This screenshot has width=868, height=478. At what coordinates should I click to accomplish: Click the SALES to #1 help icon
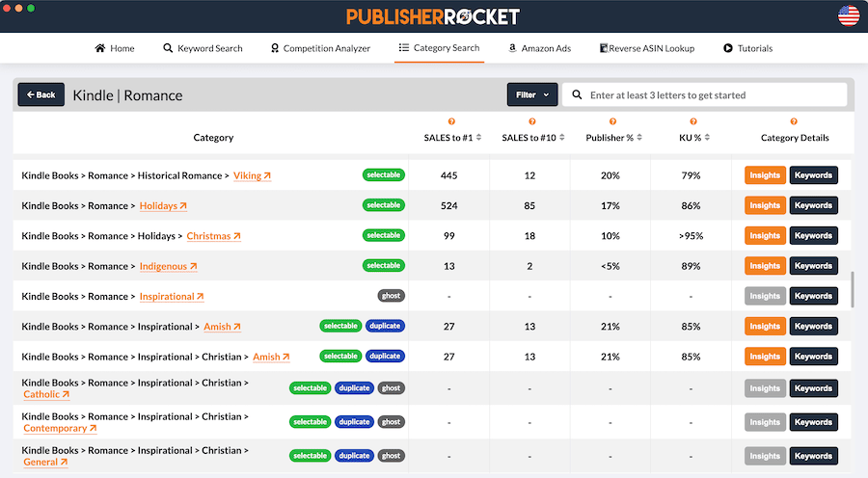[451, 121]
